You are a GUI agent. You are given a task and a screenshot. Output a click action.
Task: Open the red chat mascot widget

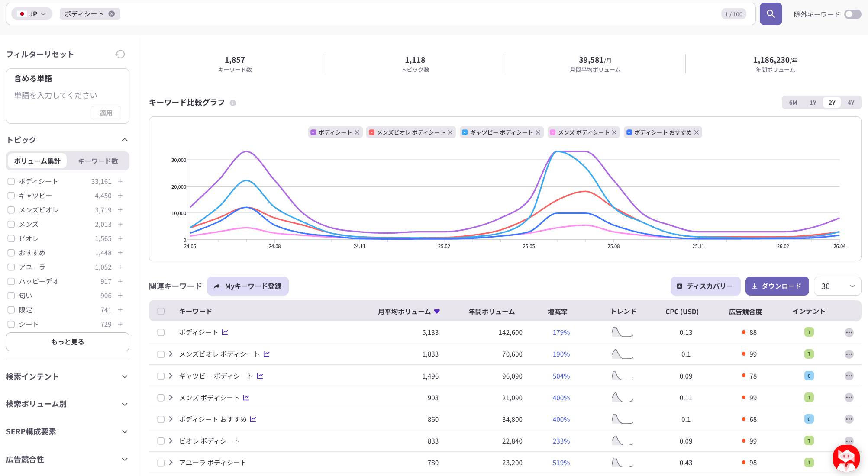click(x=846, y=458)
